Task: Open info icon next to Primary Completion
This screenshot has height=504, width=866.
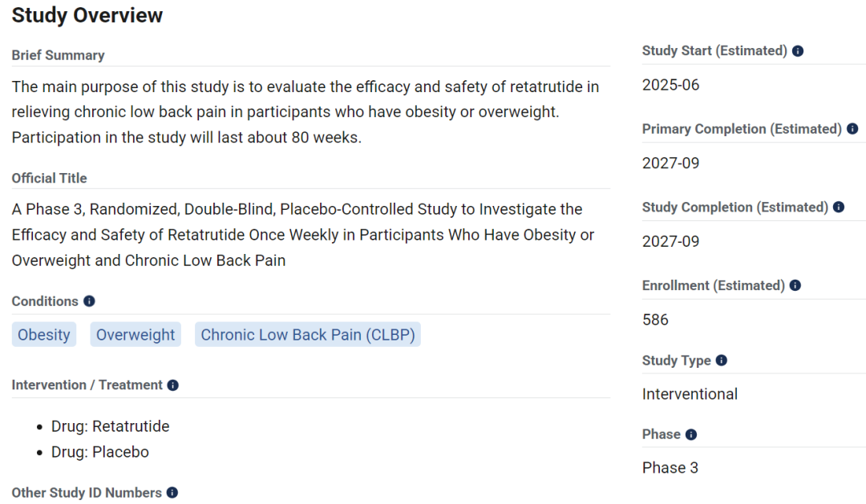Action: click(852, 129)
